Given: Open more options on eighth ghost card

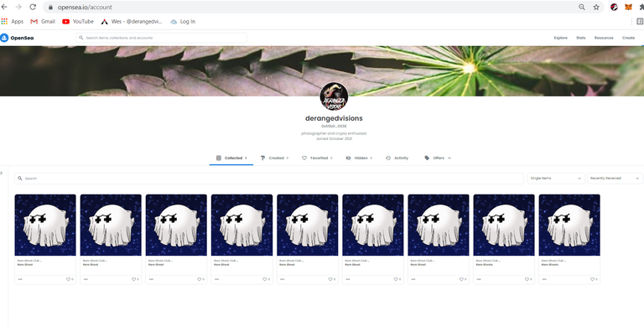Looking at the screenshot, I should coord(479,279).
